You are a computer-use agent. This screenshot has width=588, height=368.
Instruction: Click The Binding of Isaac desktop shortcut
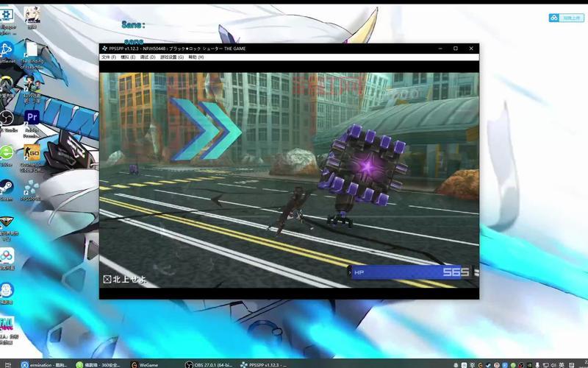(32, 54)
